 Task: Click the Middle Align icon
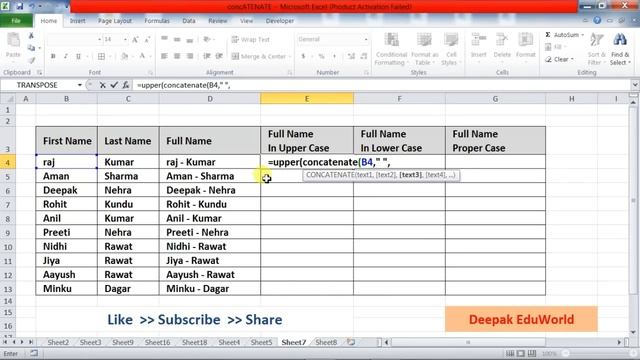177,39
